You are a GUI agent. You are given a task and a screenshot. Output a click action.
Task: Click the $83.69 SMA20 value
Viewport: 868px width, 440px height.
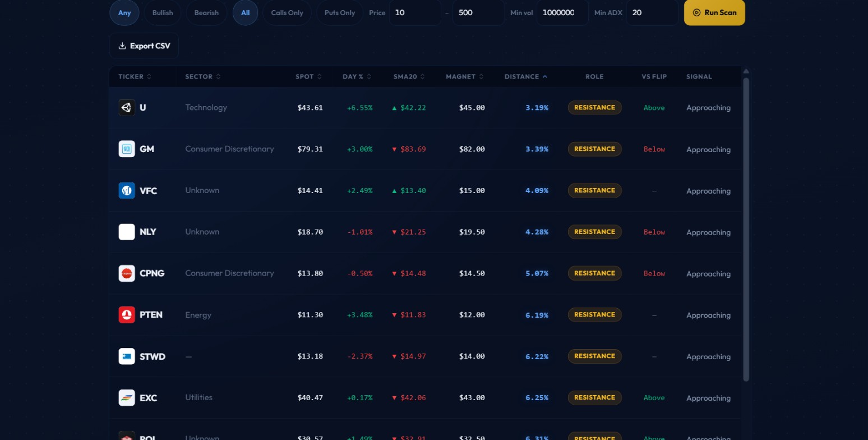pos(413,149)
